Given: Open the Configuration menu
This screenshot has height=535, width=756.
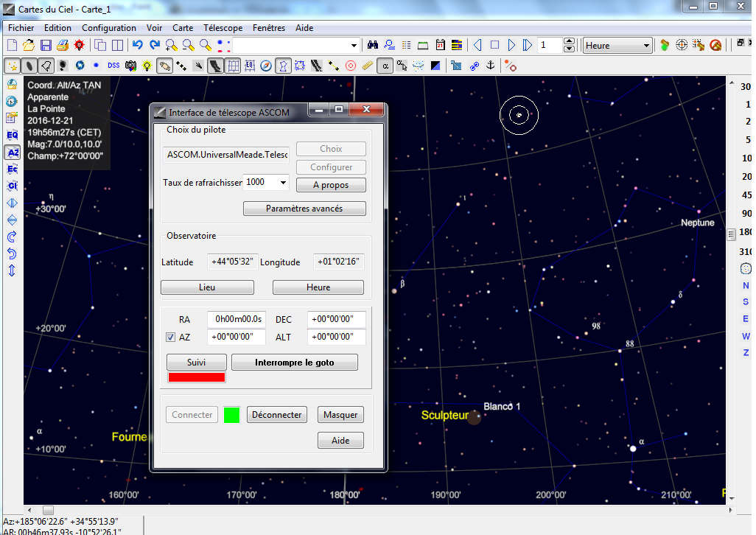Looking at the screenshot, I should tap(108, 27).
